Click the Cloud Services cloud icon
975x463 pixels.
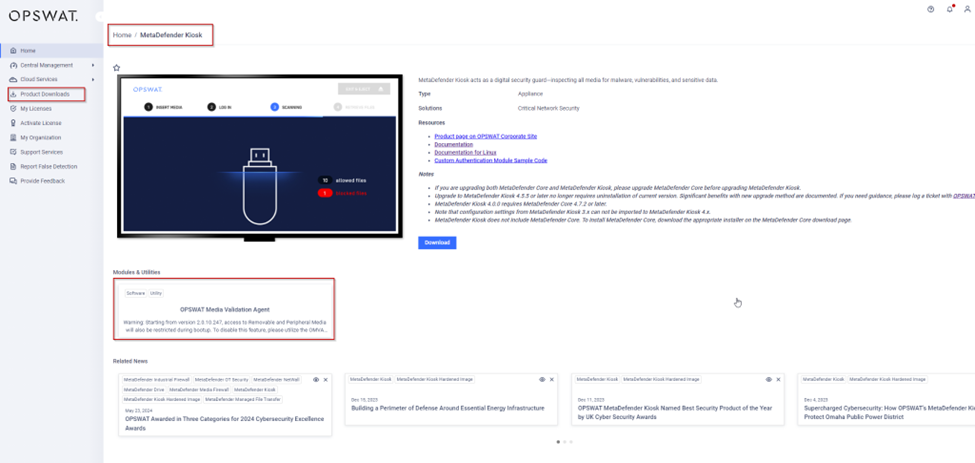(x=13, y=80)
